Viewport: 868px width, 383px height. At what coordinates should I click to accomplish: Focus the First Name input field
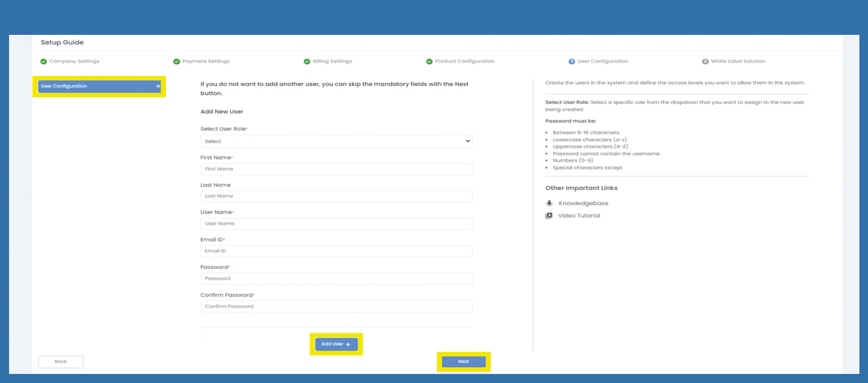click(336, 169)
